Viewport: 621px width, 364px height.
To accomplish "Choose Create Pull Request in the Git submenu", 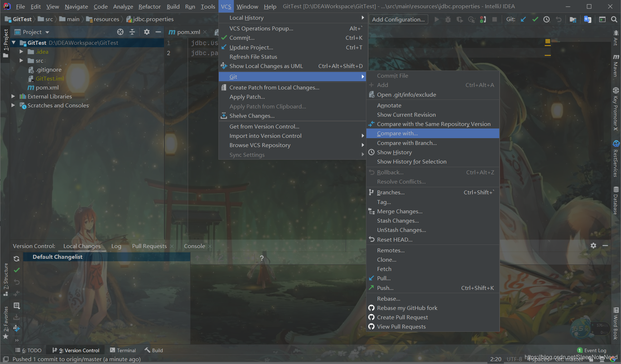I will pos(433,317).
